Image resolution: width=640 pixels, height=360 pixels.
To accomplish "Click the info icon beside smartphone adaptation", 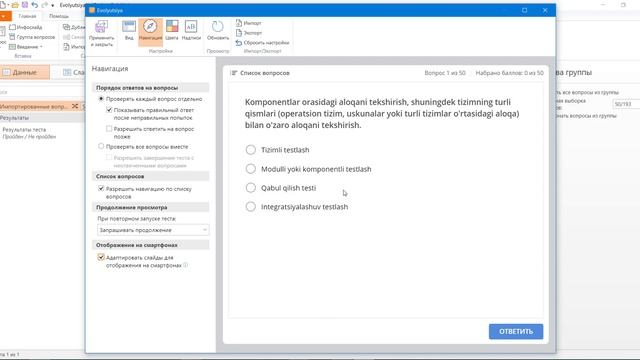I will click(185, 265).
